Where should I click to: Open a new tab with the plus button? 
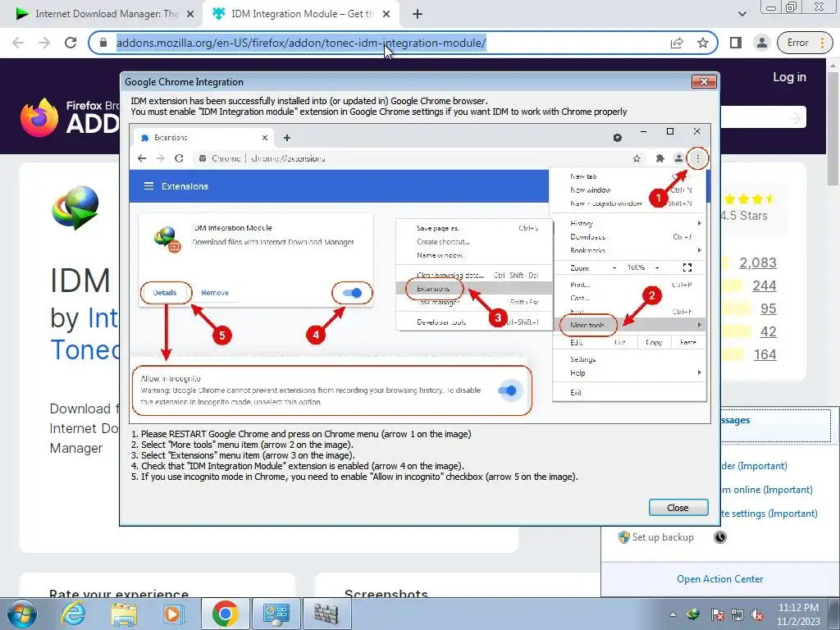pos(418,14)
